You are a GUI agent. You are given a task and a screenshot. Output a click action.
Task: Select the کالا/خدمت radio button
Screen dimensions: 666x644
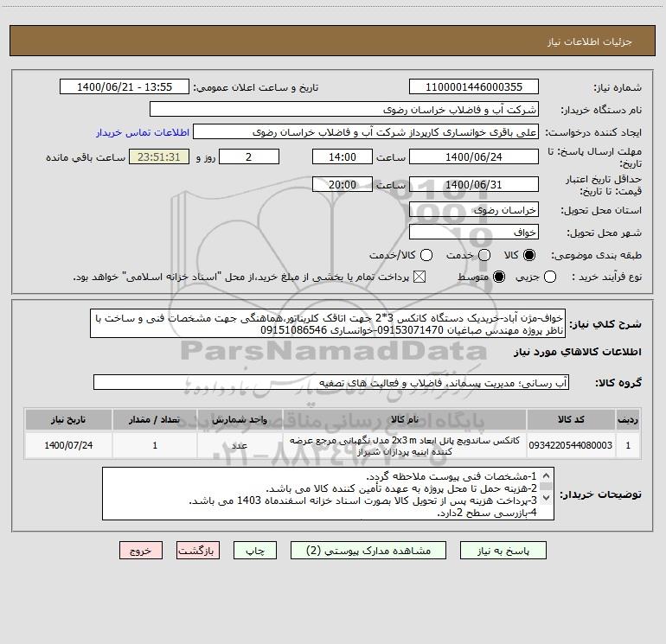426,255
